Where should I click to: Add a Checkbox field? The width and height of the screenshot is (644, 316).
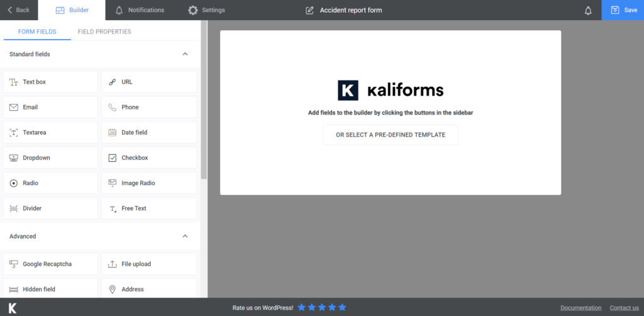point(149,158)
